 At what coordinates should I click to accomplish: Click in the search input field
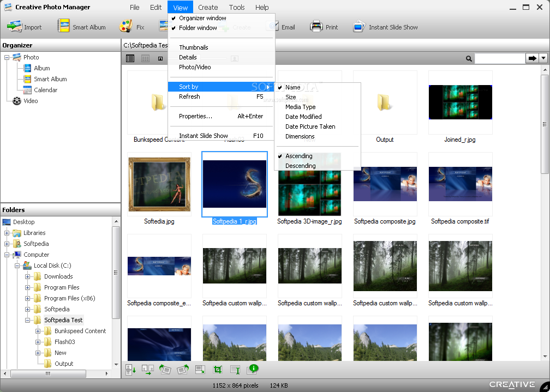(499, 58)
